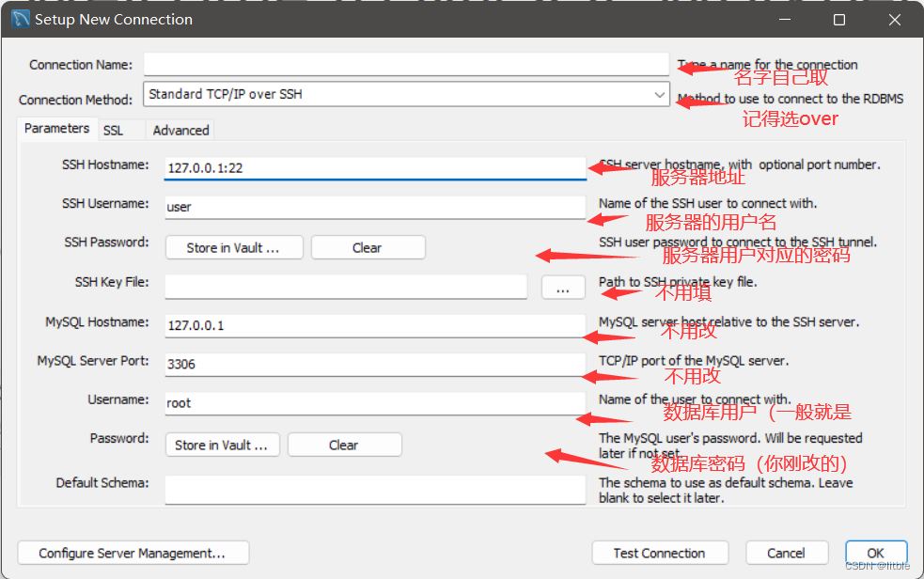Screen dimensions: 924x579
Task: Click the SSH Key File path field
Action: [345, 286]
